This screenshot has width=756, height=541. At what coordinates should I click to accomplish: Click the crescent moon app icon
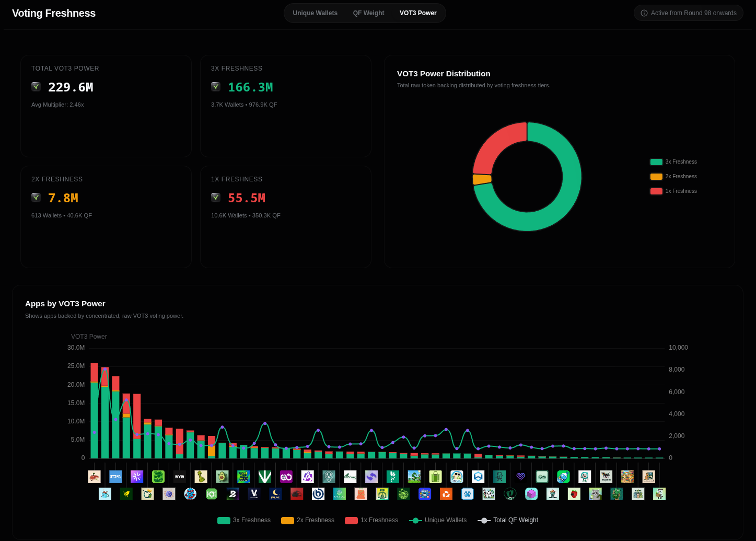click(x=275, y=494)
